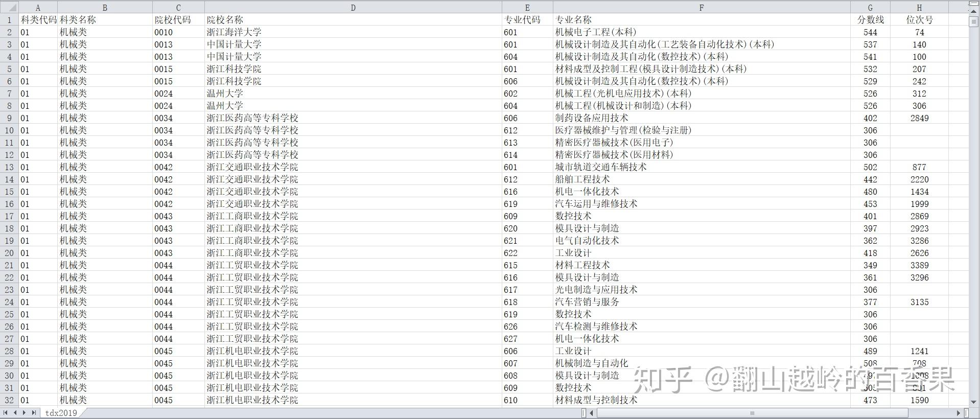Select the 浙江海洋大学 cell

point(353,32)
